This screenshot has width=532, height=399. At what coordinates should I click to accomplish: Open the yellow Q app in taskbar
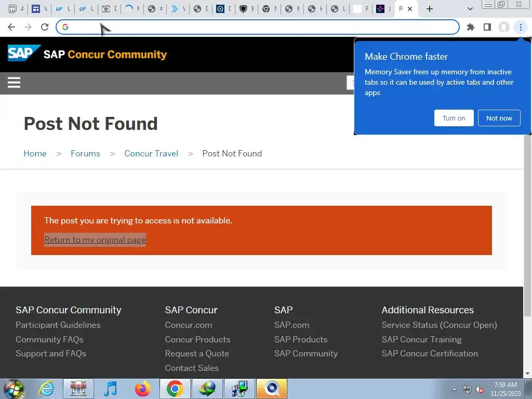[271, 389]
